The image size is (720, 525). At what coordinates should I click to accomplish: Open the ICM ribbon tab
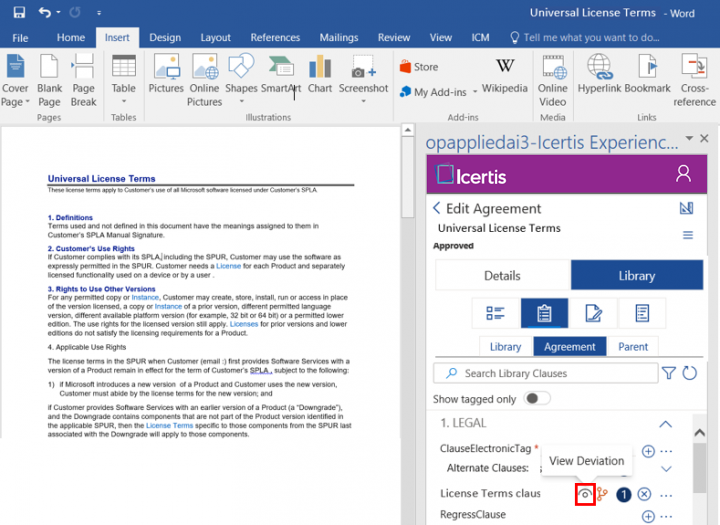(480, 38)
